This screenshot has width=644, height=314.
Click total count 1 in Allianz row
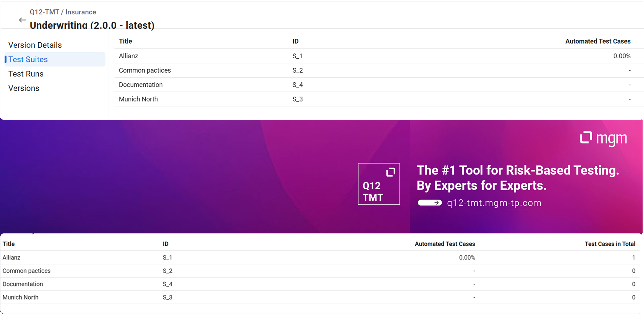pyautogui.click(x=634, y=257)
